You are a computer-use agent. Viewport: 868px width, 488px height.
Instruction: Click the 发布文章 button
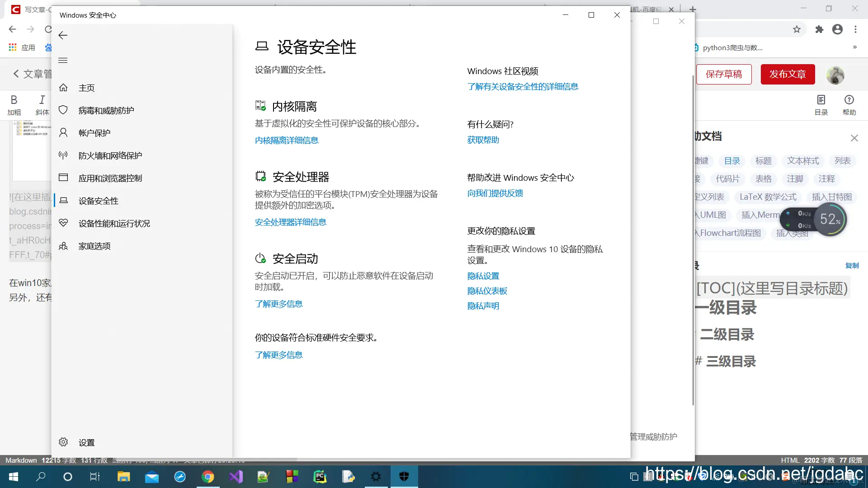pyautogui.click(x=787, y=74)
